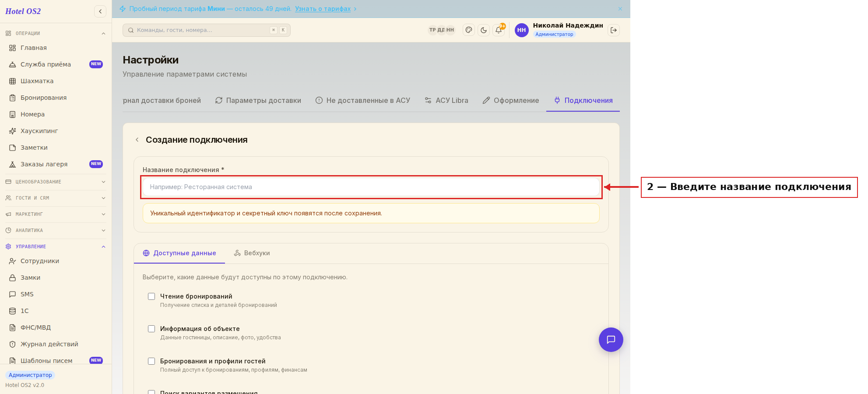868x394 pixels.
Task: Expand Гости и CRM group
Action: tap(56, 198)
